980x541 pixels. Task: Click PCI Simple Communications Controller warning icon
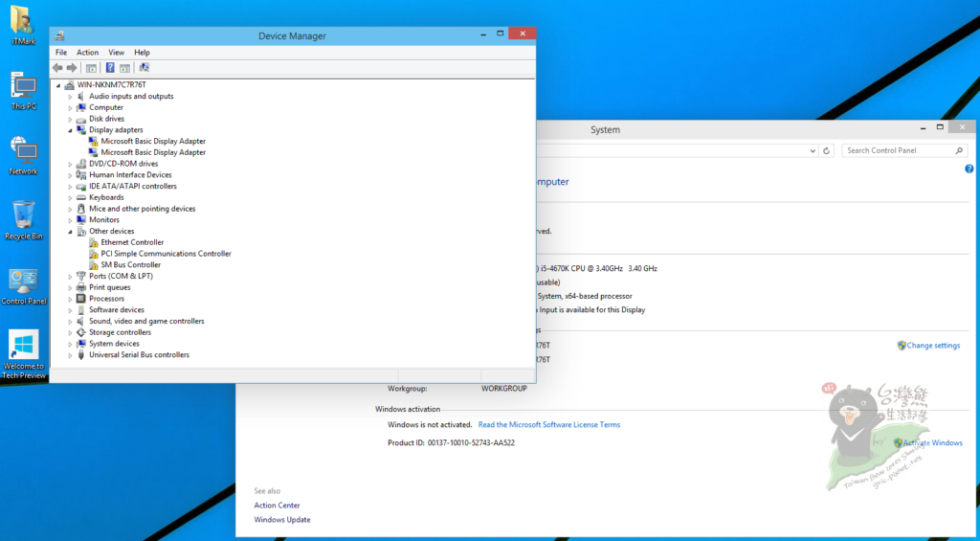click(93, 254)
